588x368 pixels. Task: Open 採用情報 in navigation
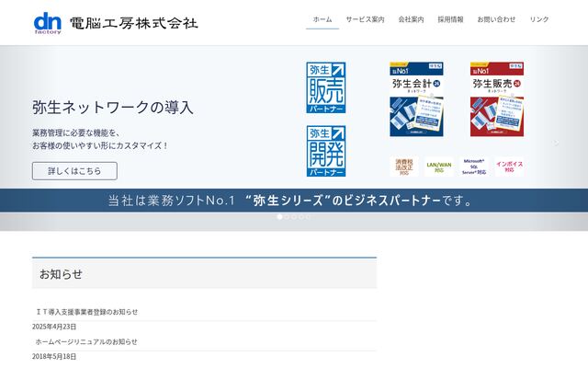point(450,19)
